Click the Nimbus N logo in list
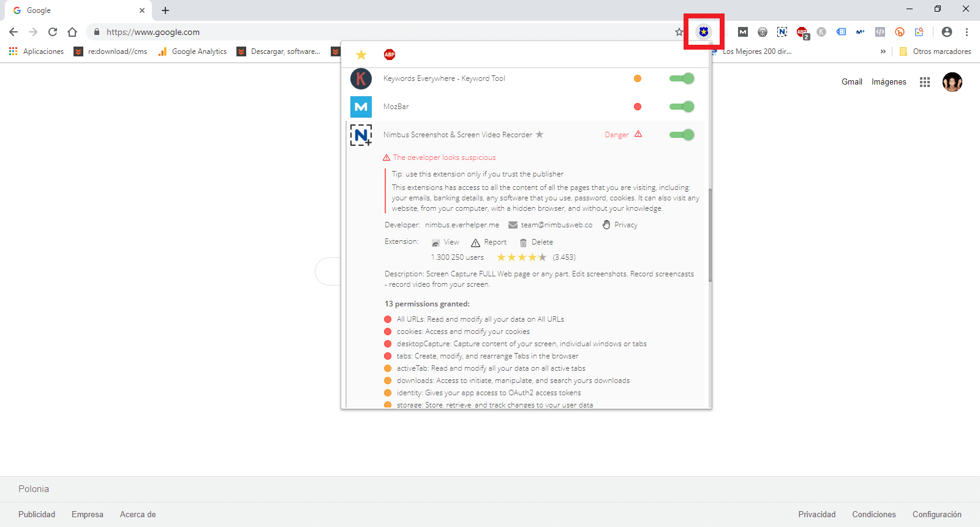 click(361, 135)
